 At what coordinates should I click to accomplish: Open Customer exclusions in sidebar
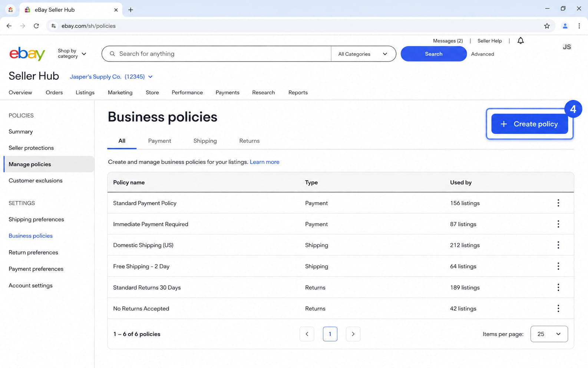[x=36, y=181]
